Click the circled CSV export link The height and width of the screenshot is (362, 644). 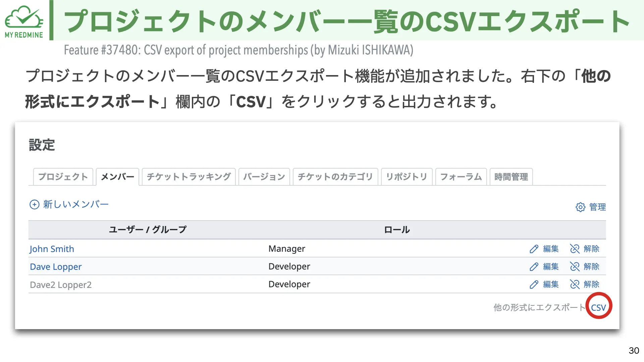click(598, 308)
